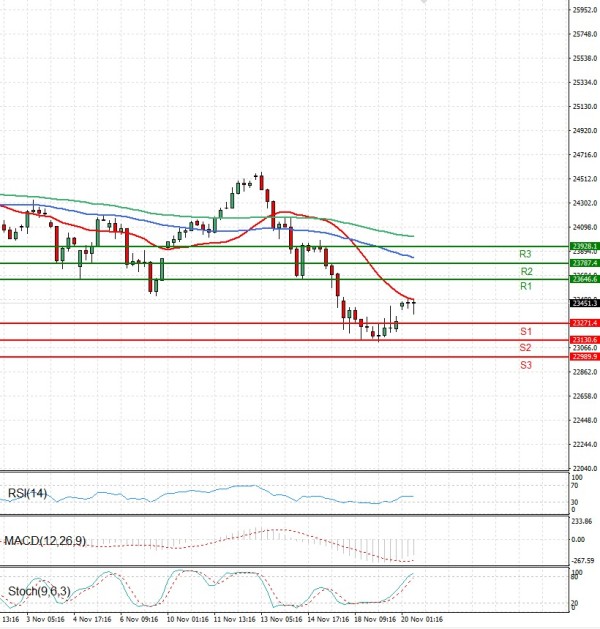The width and height of the screenshot is (600, 629).
Task: Select the S3 support level label
Action: [x=525, y=365]
